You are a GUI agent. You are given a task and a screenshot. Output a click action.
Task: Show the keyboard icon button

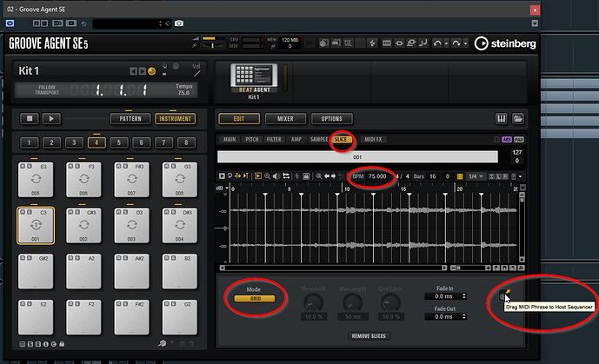[502, 119]
